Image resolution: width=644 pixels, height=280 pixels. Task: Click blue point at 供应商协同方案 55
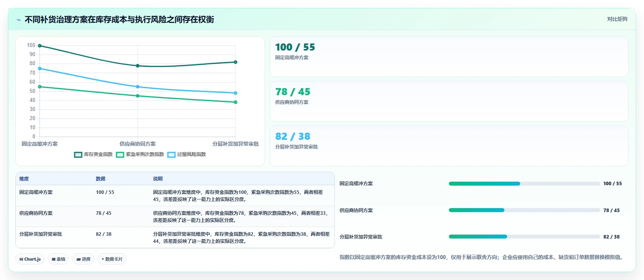pos(138,87)
